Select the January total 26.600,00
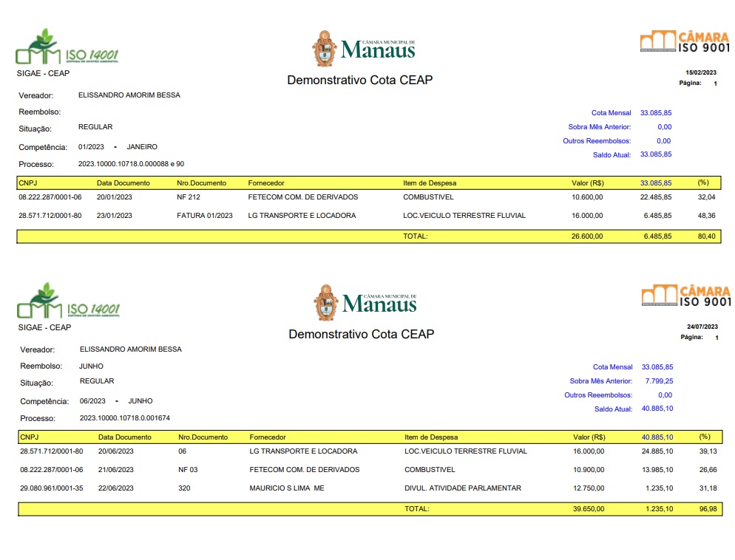The image size is (735, 560). coord(587,236)
